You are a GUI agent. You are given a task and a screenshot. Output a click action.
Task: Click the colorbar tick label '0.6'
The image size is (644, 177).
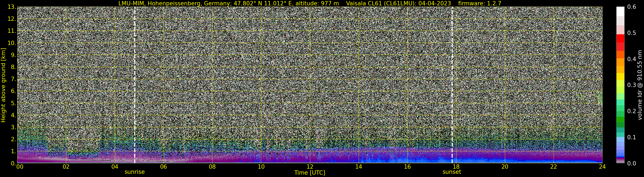coord(632,7)
